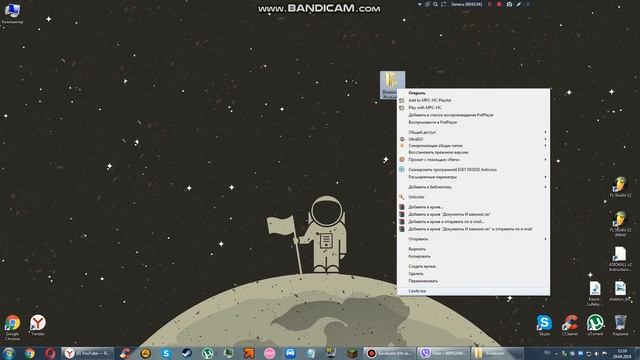Open Steam from the taskbar

[x=187, y=353]
